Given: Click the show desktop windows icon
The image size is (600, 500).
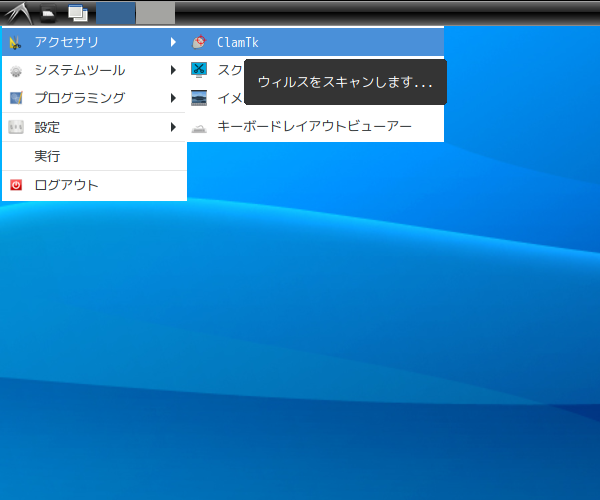Looking at the screenshot, I should click(x=78, y=13).
